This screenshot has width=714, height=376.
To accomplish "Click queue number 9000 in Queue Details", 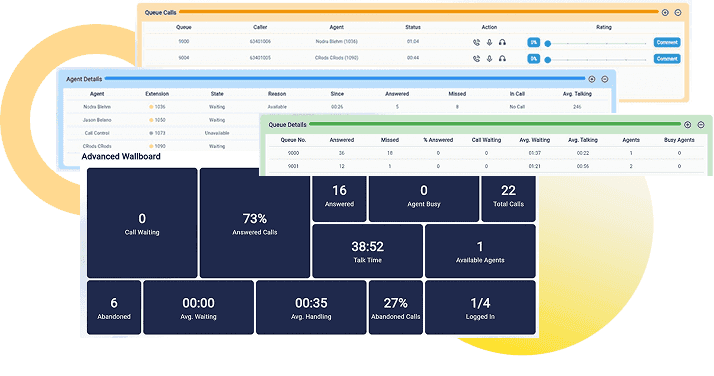I will [293, 153].
